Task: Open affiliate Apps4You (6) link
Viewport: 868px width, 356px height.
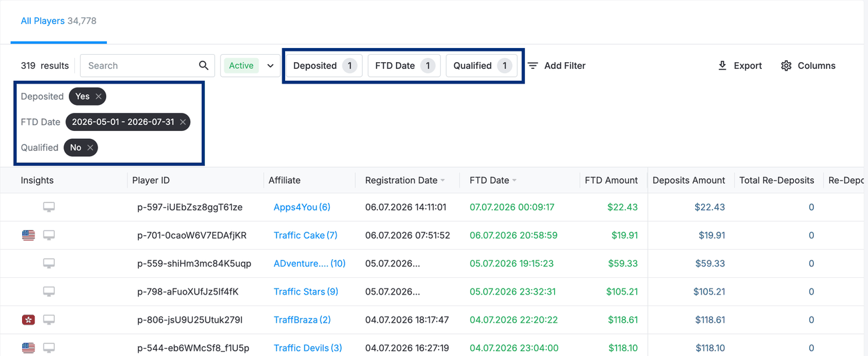Action: (x=302, y=207)
